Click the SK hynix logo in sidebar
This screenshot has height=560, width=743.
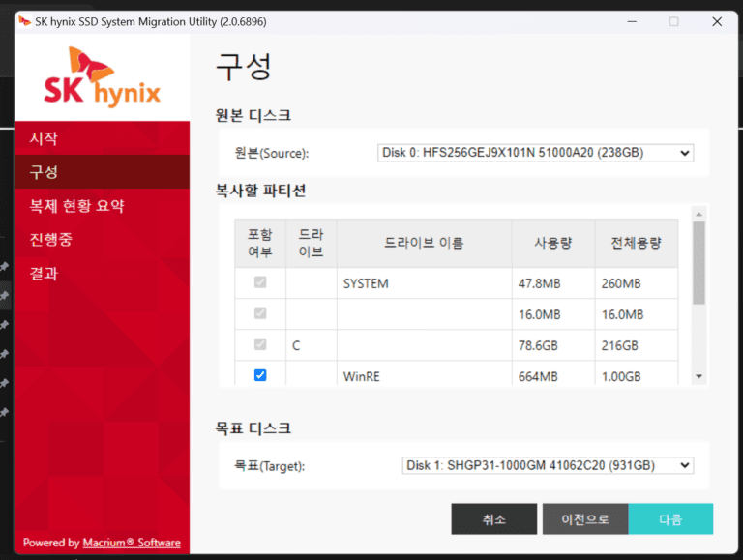[102, 76]
